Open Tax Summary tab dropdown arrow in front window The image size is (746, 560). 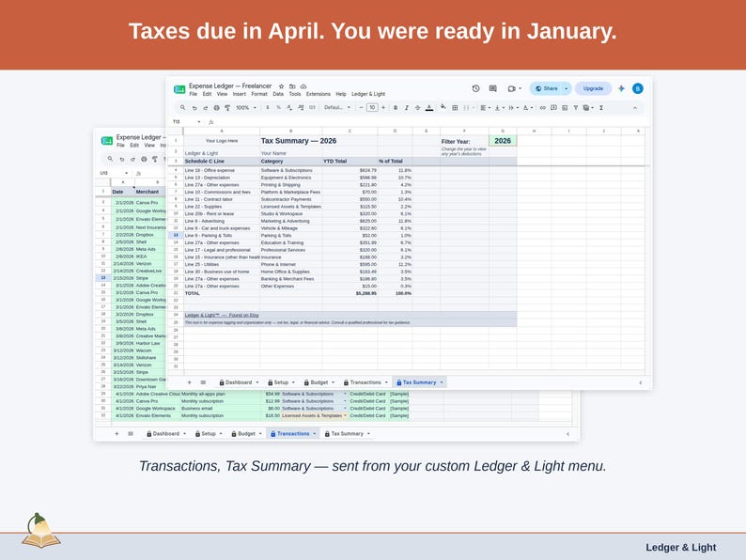pos(442,382)
